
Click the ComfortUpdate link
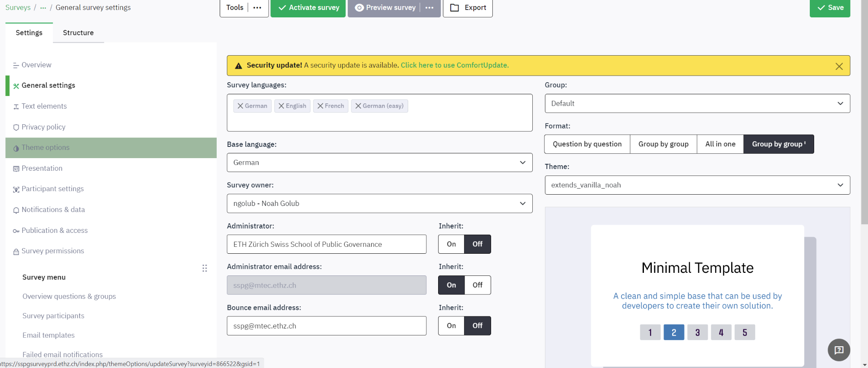coord(454,65)
